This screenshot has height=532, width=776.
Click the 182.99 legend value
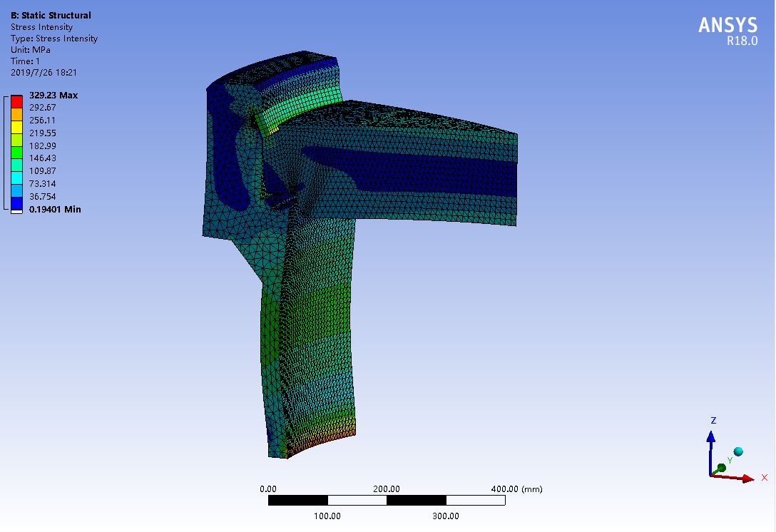click(x=43, y=146)
